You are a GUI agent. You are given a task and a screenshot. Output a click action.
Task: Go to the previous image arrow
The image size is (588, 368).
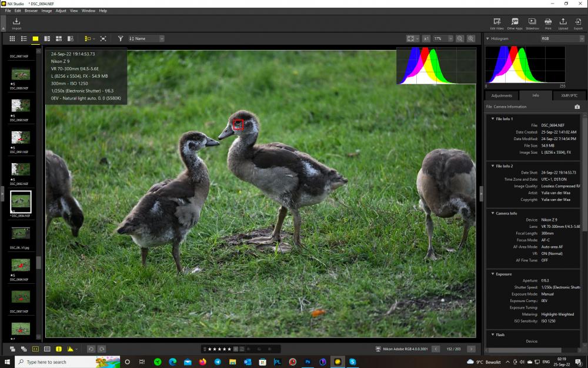coord(436,349)
